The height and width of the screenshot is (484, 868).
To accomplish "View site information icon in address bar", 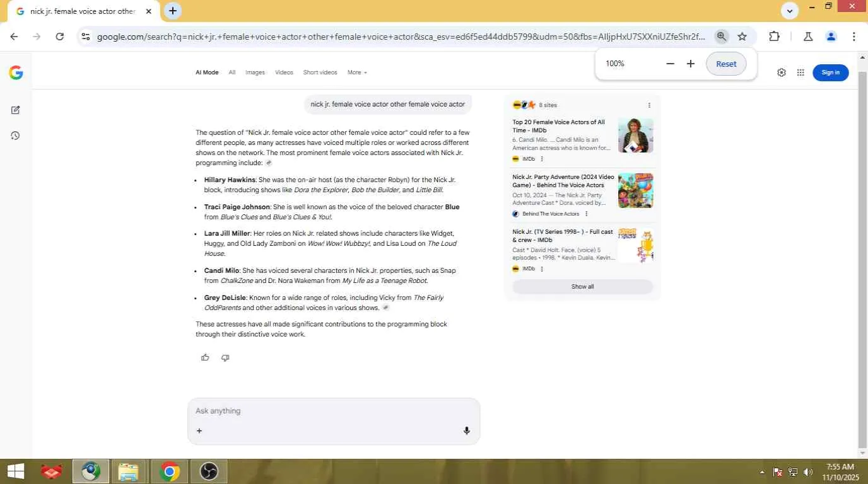I will [x=86, y=37].
